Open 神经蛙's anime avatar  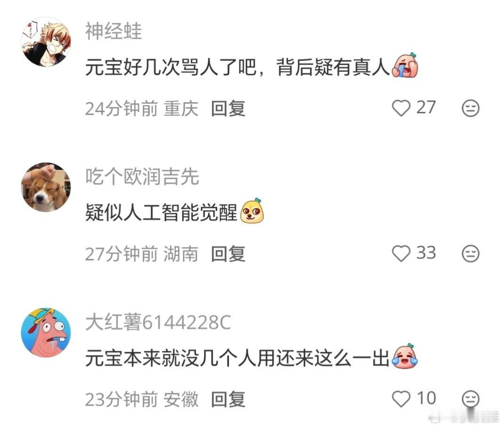[46, 42]
